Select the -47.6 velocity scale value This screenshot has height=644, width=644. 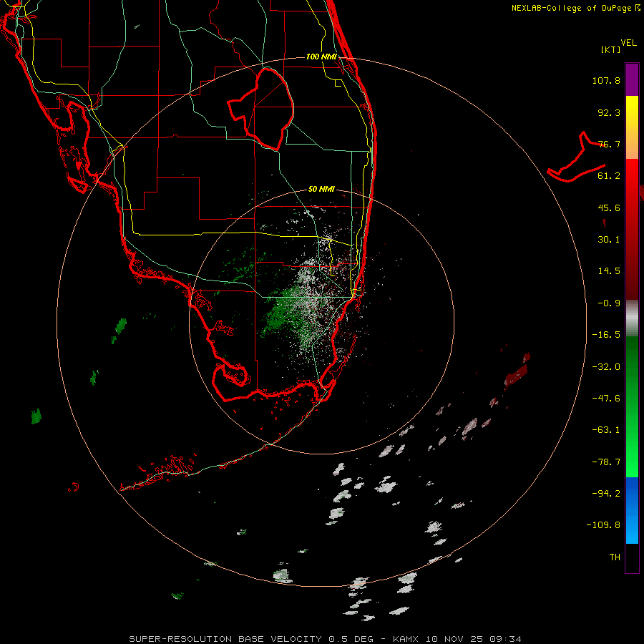click(x=606, y=399)
